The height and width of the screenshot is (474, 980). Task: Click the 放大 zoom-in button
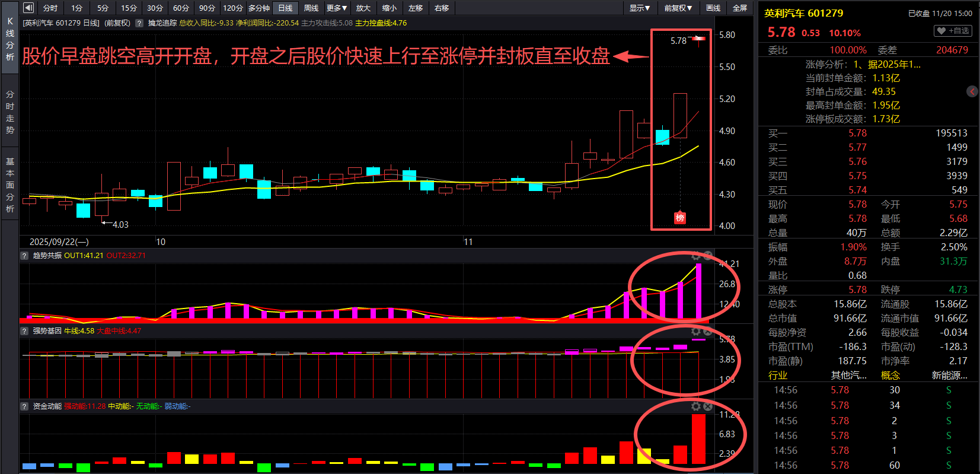point(363,8)
